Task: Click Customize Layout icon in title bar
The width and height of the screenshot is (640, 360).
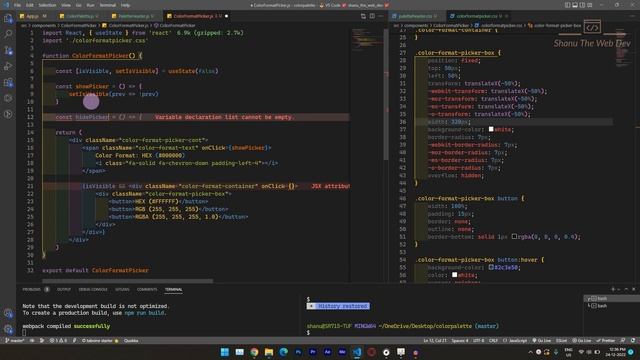Action: [589, 5]
